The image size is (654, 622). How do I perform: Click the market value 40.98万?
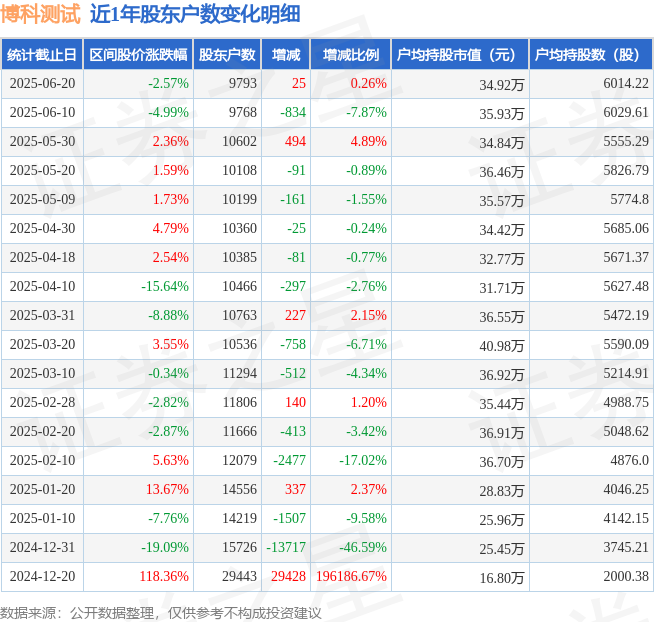point(502,346)
